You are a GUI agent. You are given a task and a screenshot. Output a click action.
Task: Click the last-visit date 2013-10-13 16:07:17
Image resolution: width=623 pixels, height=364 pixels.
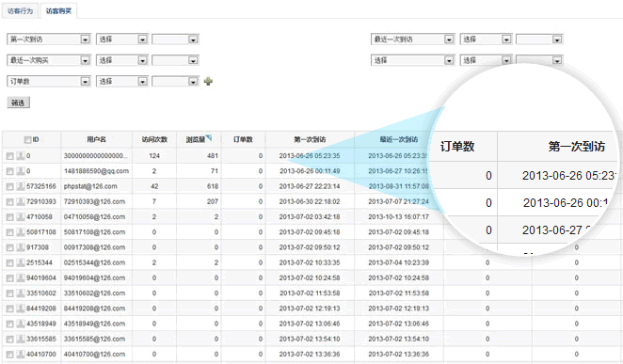(398, 216)
